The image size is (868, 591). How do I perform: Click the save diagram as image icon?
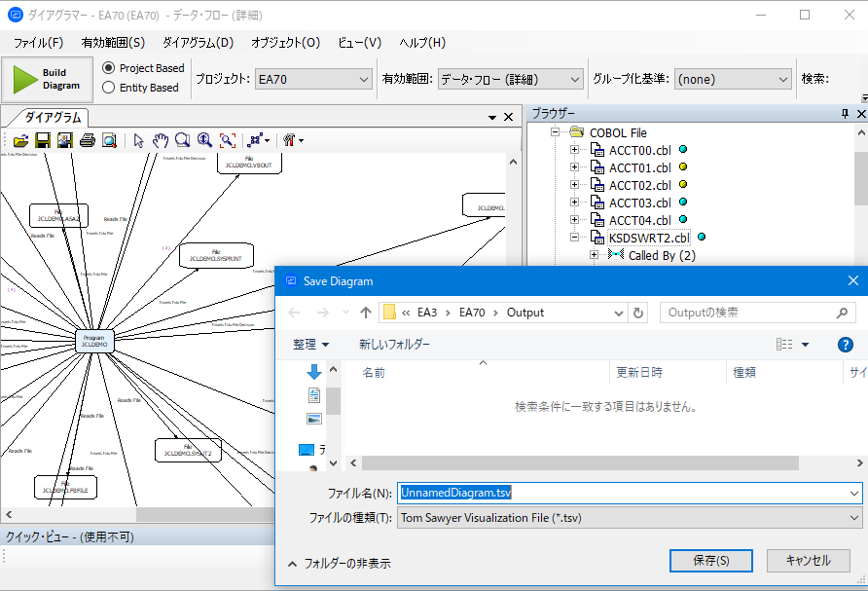click(65, 140)
